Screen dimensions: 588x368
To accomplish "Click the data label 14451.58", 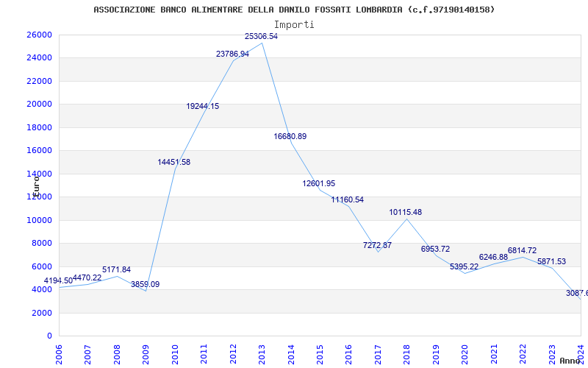I will [174, 162].
